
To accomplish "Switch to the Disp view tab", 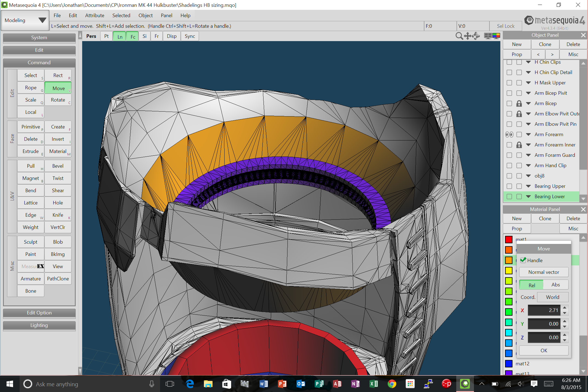I will point(172,36).
